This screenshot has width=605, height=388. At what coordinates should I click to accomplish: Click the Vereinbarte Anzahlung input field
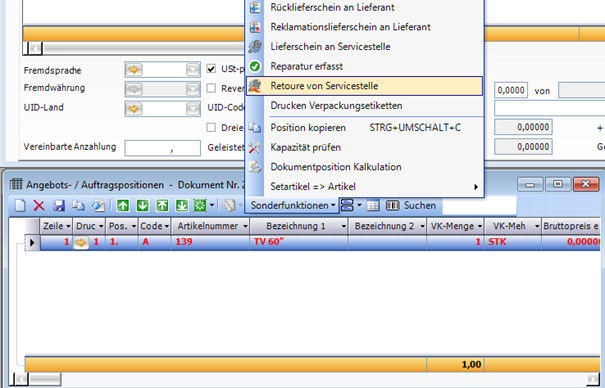point(162,148)
